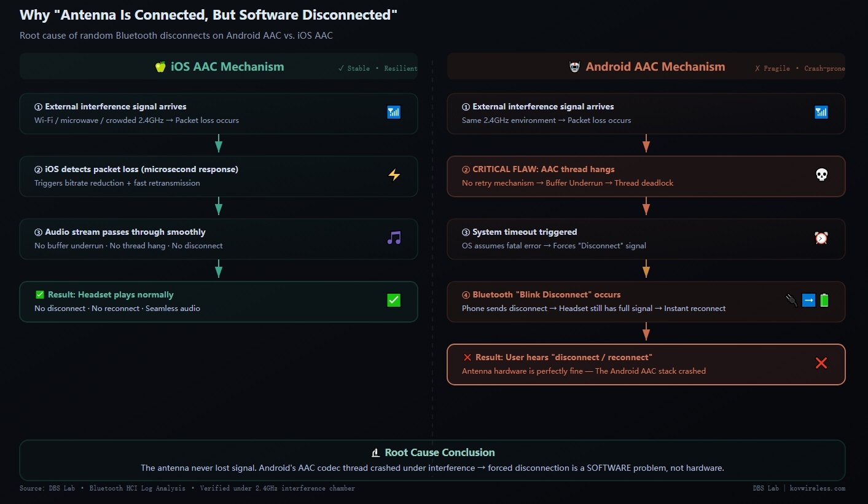Select the 'Android AAC Mechanism' header
Screen dimensions: 868x504
point(655,67)
